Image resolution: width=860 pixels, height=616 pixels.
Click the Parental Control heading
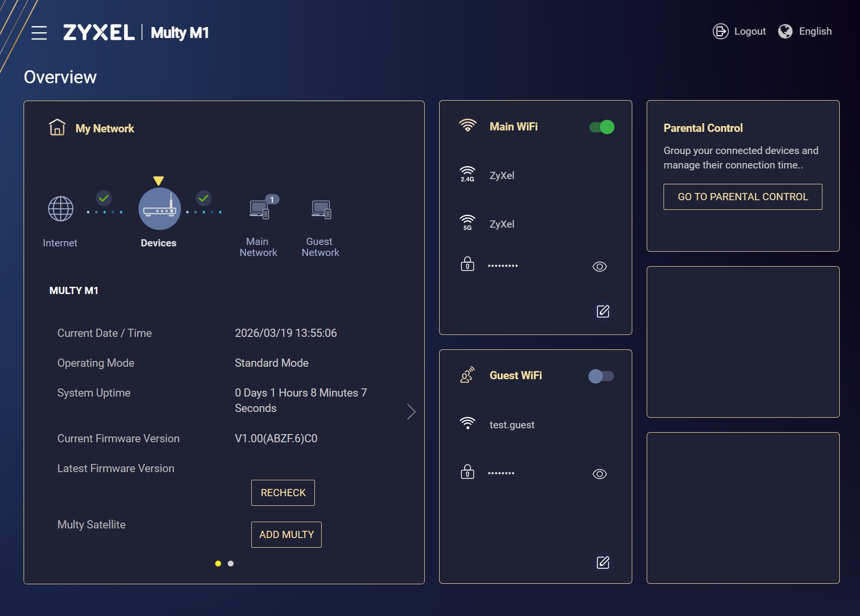click(703, 128)
